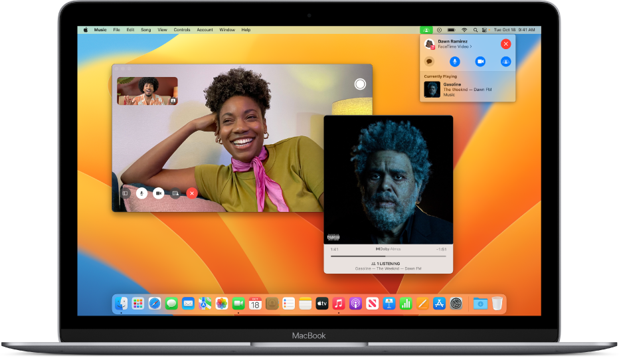Open Numbers from the Dock

(x=406, y=304)
